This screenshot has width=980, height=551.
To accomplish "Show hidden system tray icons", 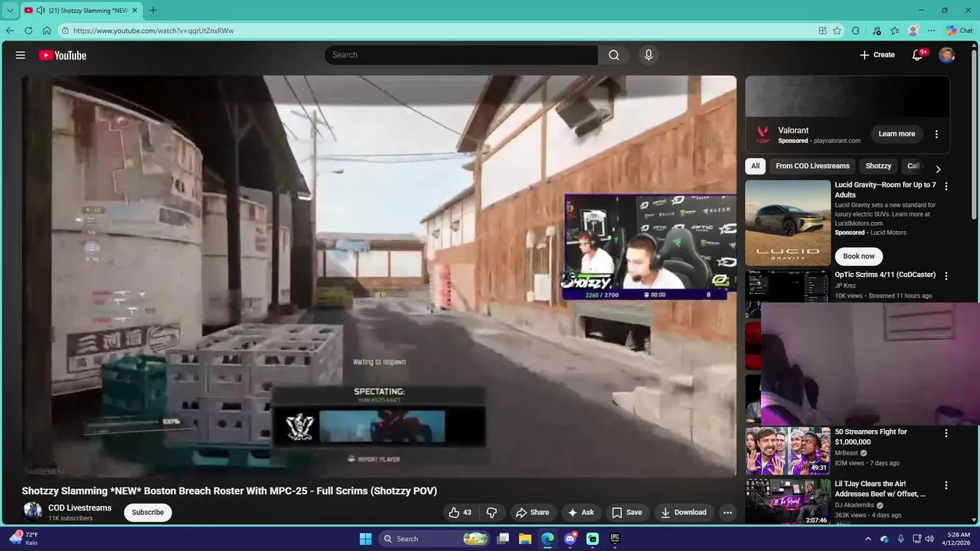I will pos(868,539).
